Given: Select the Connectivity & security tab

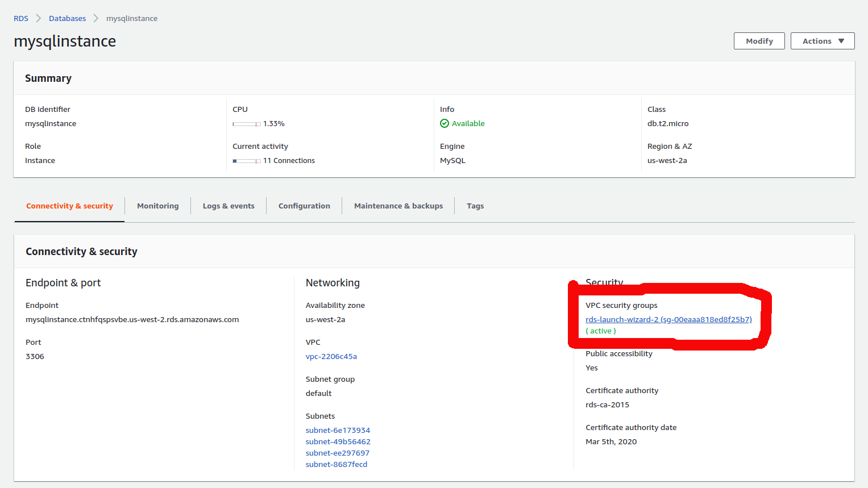Looking at the screenshot, I should pos(69,206).
